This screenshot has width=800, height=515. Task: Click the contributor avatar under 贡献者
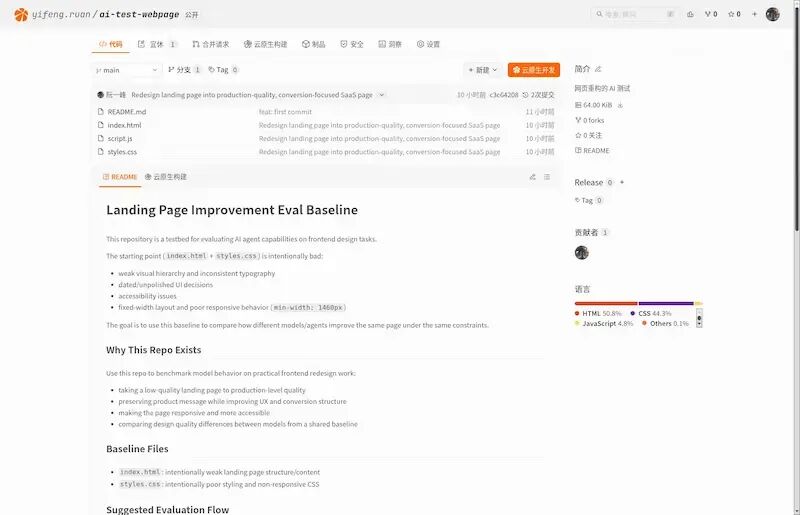click(x=582, y=253)
